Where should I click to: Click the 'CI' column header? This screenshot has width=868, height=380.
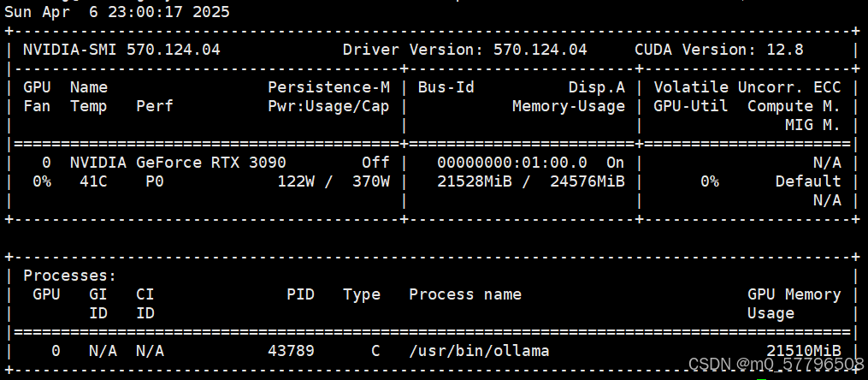coord(145,294)
